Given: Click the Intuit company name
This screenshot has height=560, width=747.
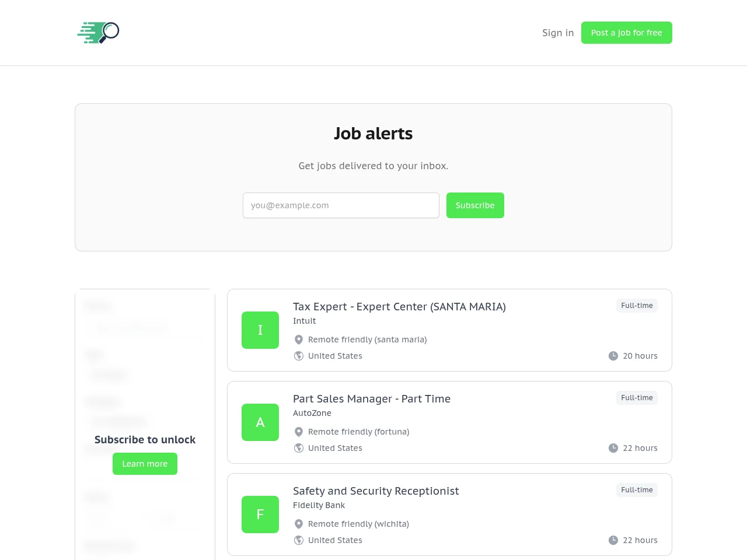Looking at the screenshot, I should pyautogui.click(x=305, y=321).
